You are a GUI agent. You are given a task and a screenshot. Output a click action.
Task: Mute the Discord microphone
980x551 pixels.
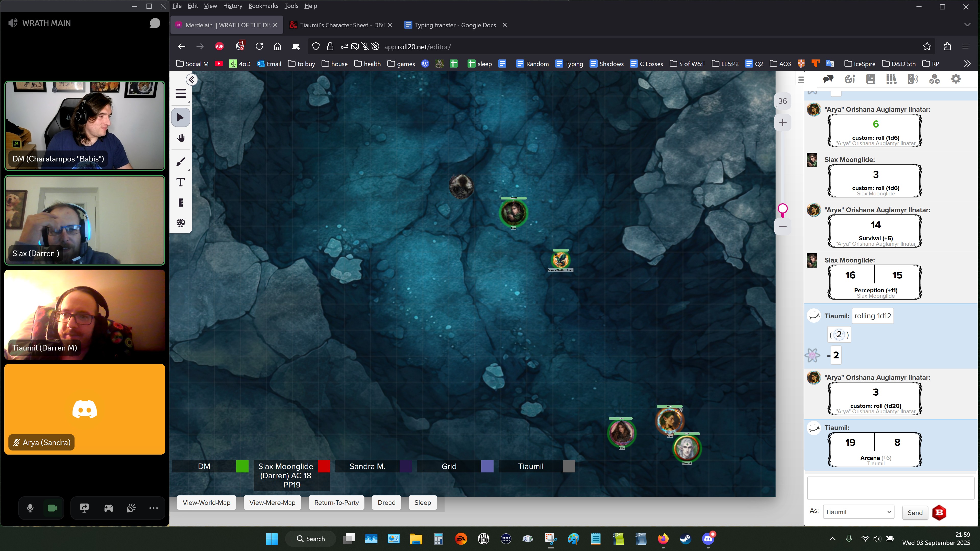pos(30,508)
